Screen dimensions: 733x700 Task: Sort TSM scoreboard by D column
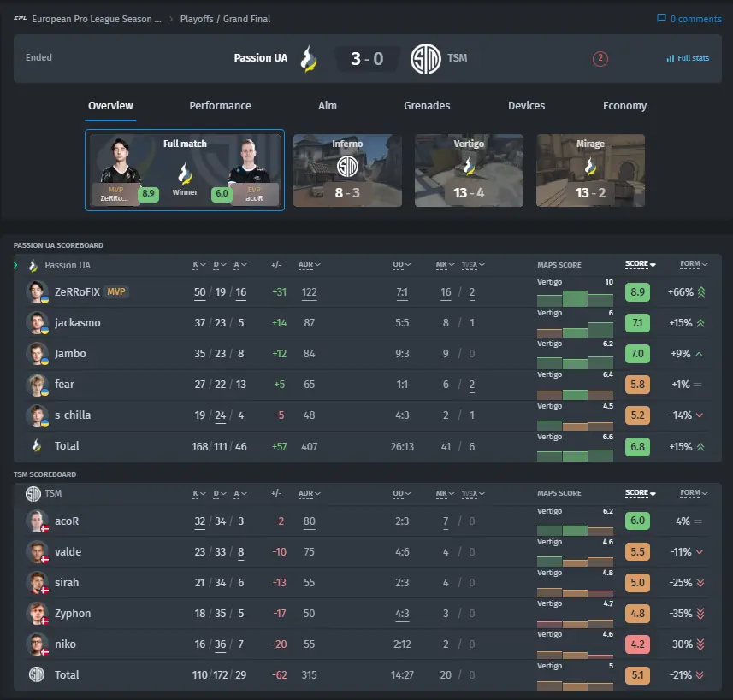coord(220,494)
